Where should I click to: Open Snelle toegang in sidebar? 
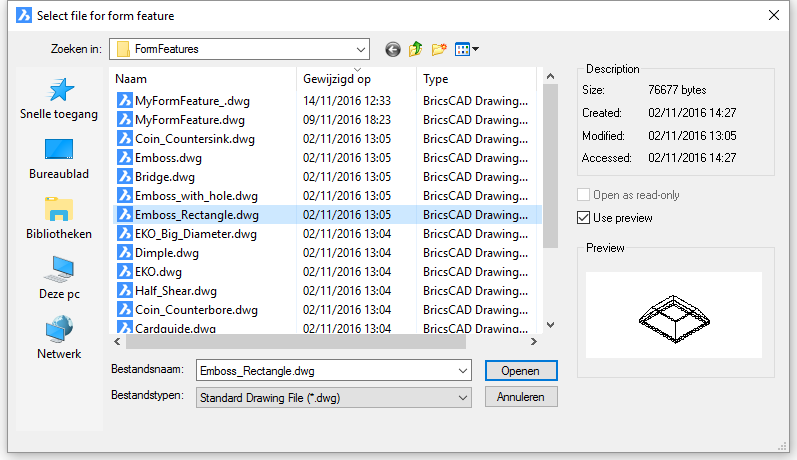(59, 100)
